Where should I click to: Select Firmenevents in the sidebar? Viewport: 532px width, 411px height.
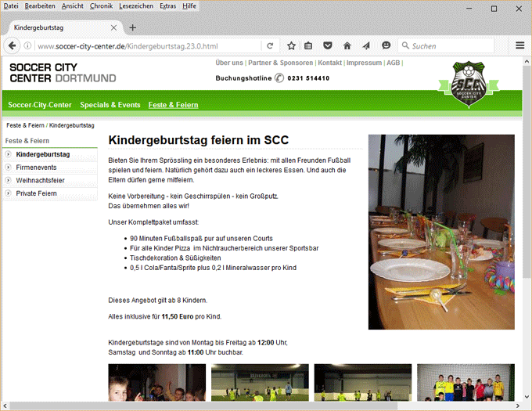(x=36, y=168)
